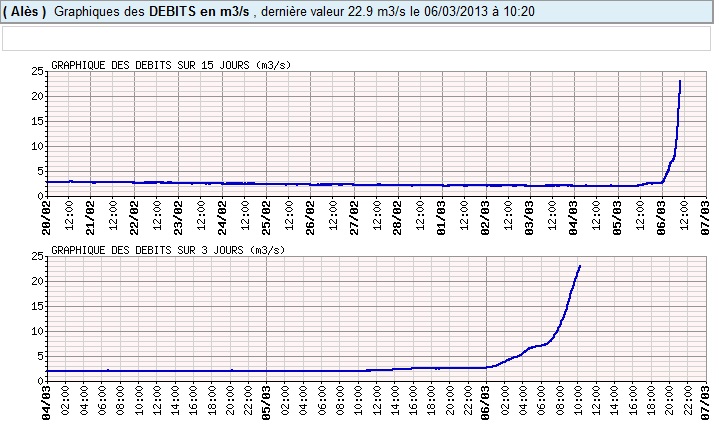Pick the "25/02" date label on 15-day chart
Image resolution: width=719 pixels, height=435 pixels.
[x=266, y=218]
